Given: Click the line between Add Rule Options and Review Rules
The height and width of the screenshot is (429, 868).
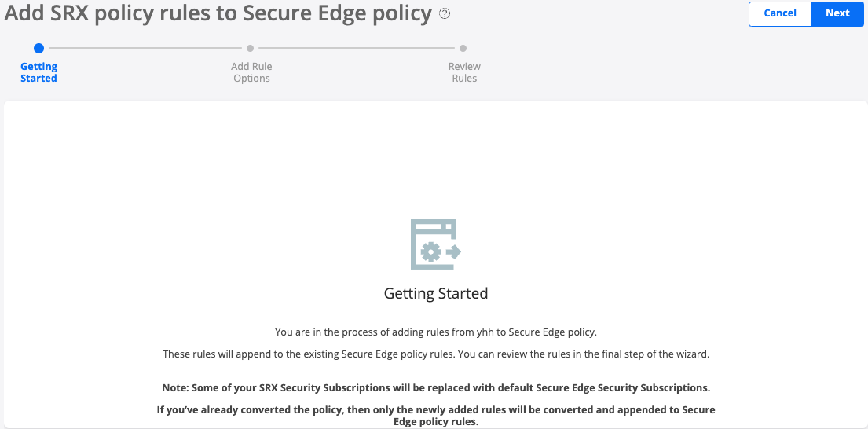Looking at the screenshot, I should coord(357,49).
